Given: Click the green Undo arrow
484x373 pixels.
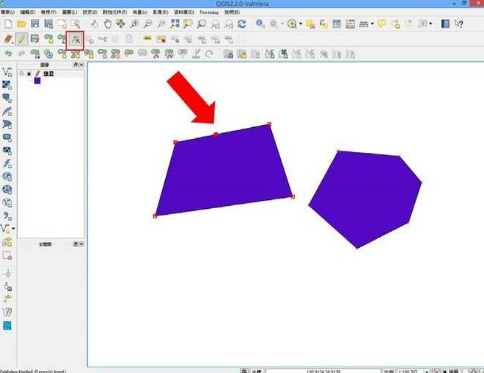Looking at the screenshot, I should point(8,53).
